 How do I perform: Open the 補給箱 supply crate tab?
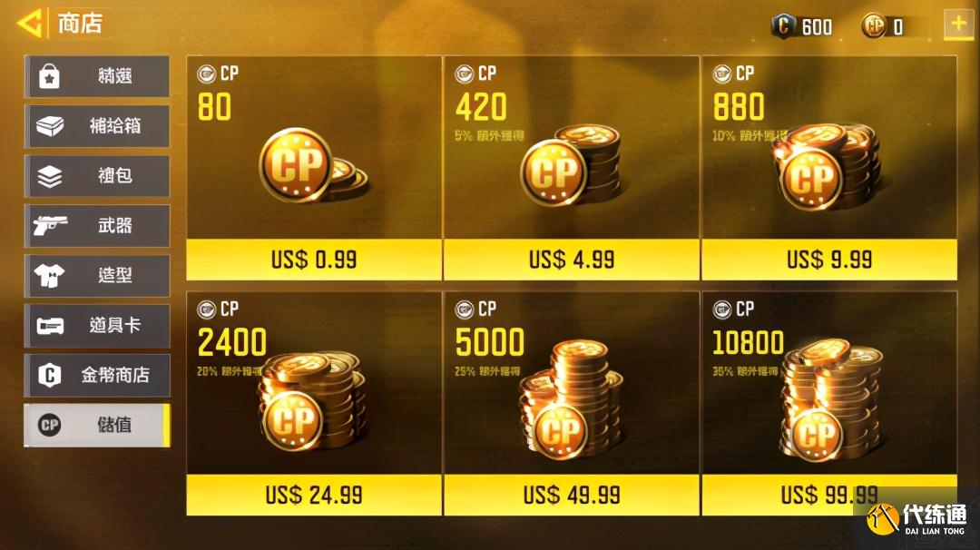pos(97,126)
